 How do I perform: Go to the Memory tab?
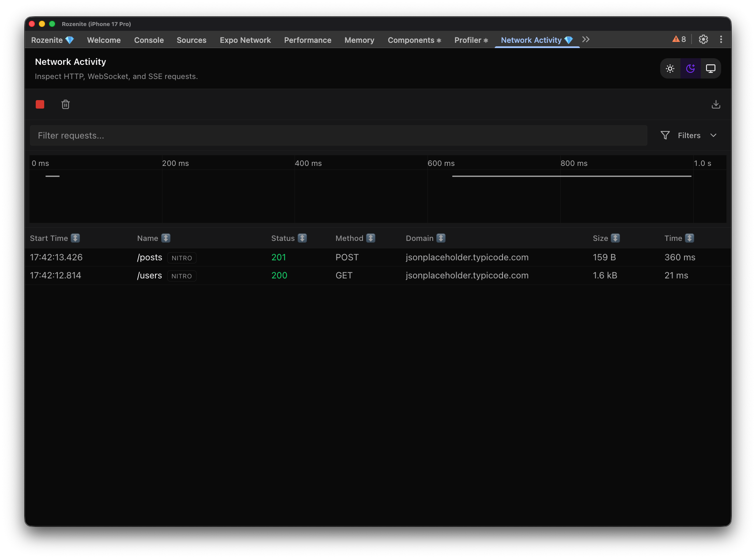pos(359,40)
